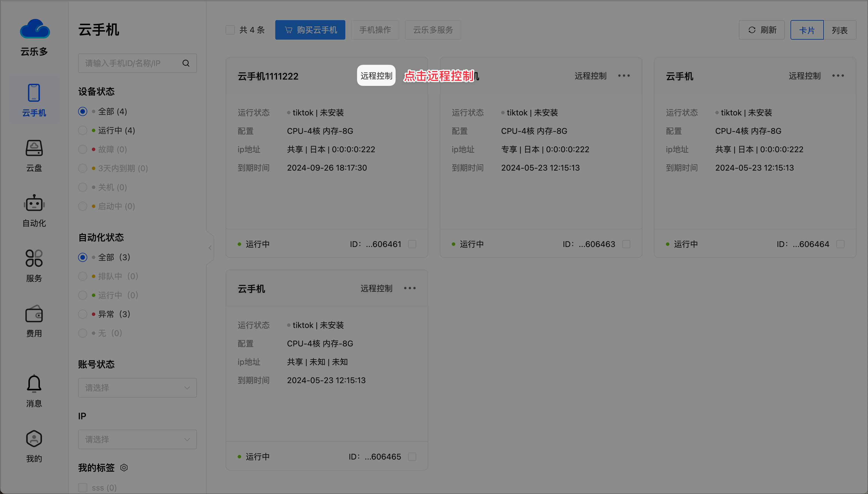The width and height of the screenshot is (868, 494).
Task: Click 远程控制 on phone ID ...606463 card
Action: [590, 76]
